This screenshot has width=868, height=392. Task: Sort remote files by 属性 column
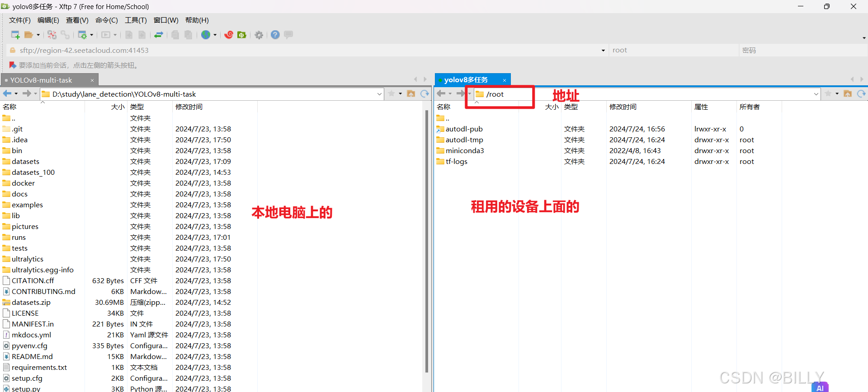[714, 107]
